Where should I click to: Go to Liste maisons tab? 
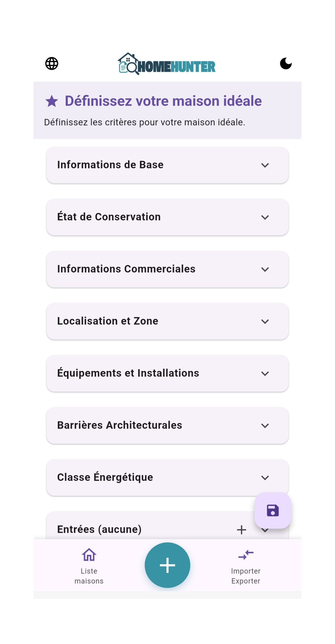pyautogui.click(x=89, y=576)
